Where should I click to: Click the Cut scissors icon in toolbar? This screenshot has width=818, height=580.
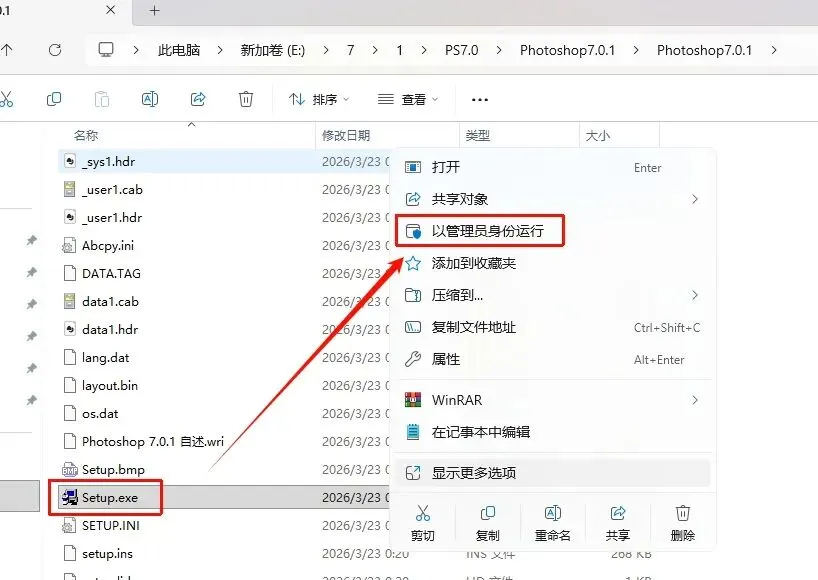(x=6, y=99)
